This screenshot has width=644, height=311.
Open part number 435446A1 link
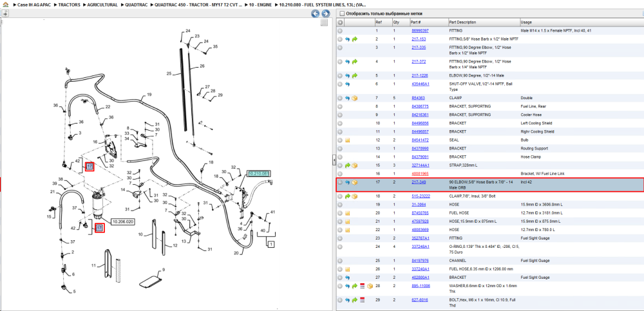tap(420, 84)
